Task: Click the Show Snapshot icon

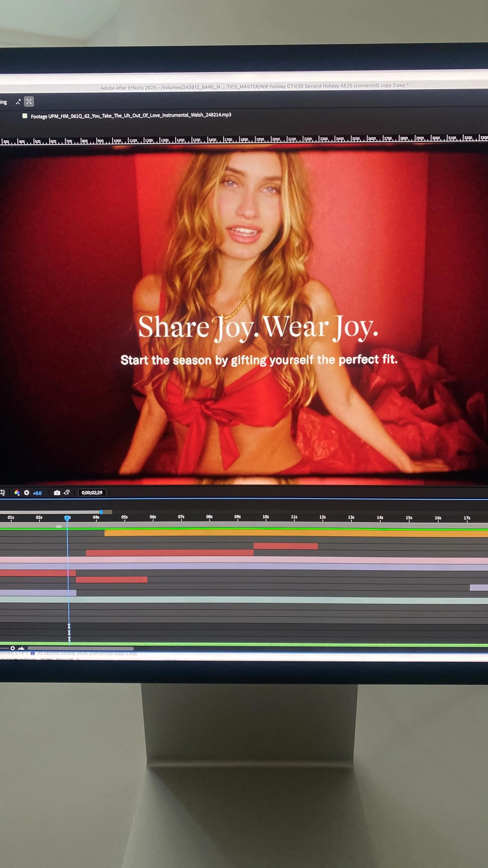Action: click(x=67, y=492)
